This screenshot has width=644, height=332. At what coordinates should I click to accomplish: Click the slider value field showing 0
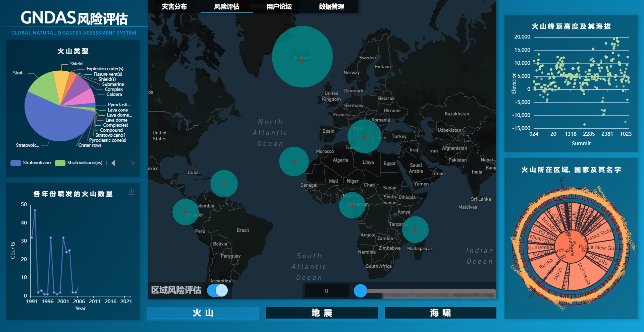326,291
